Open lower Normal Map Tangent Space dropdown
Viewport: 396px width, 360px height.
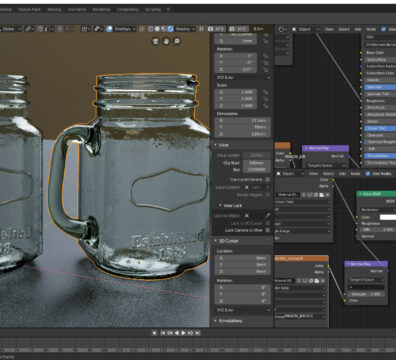click(366, 280)
